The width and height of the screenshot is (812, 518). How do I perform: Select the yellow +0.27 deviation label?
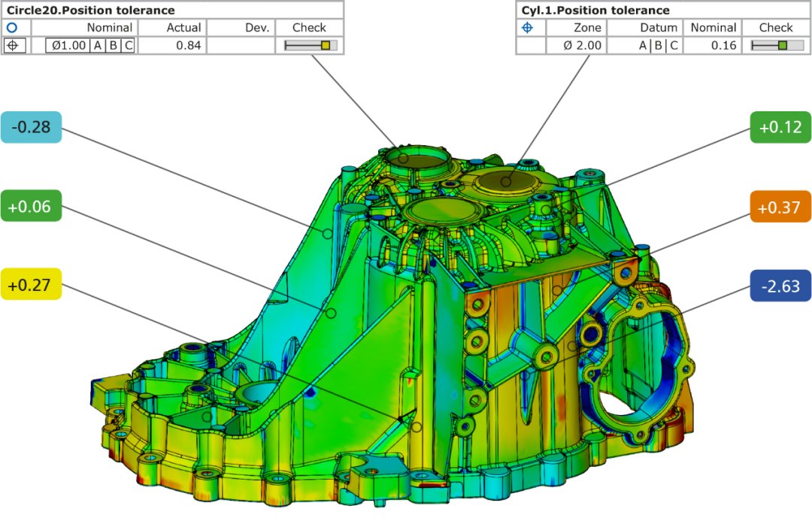31,284
